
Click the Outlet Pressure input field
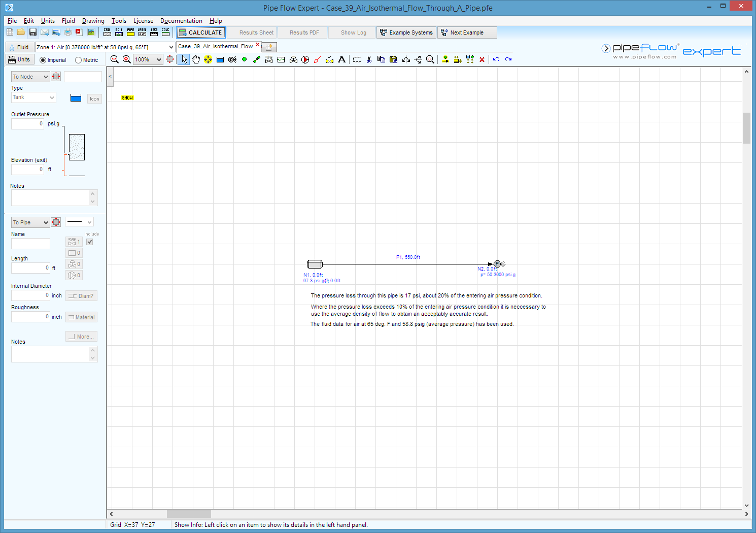point(27,124)
